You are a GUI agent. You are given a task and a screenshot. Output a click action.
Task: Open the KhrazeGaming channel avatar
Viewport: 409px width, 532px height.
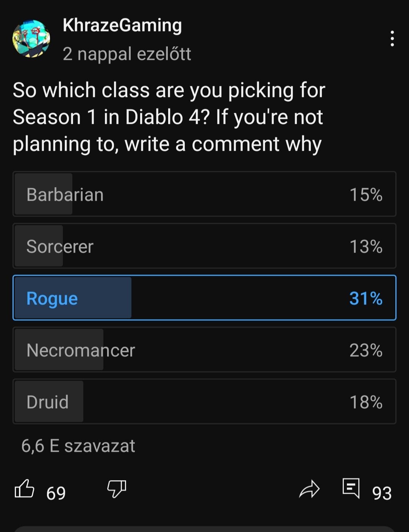[x=31, y=39]
